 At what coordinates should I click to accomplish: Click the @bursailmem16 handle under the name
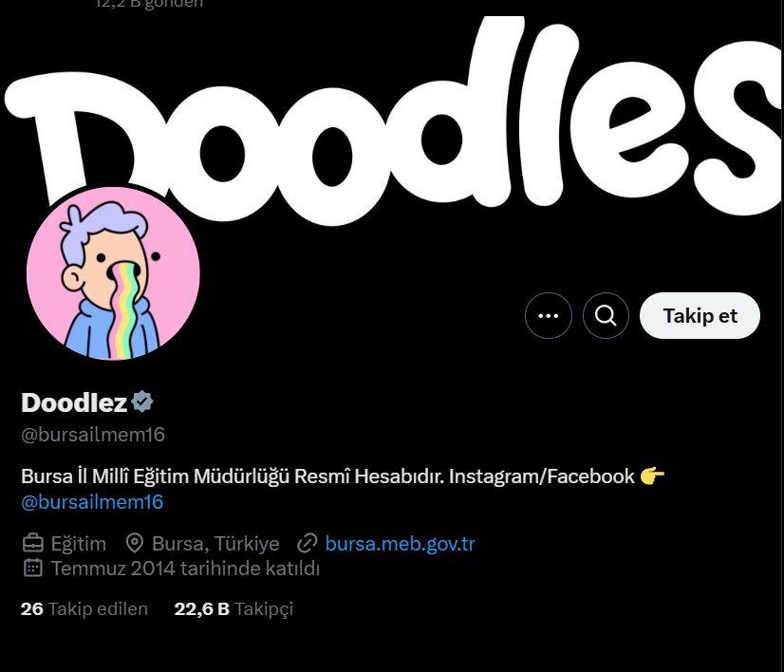pos(93,435)
